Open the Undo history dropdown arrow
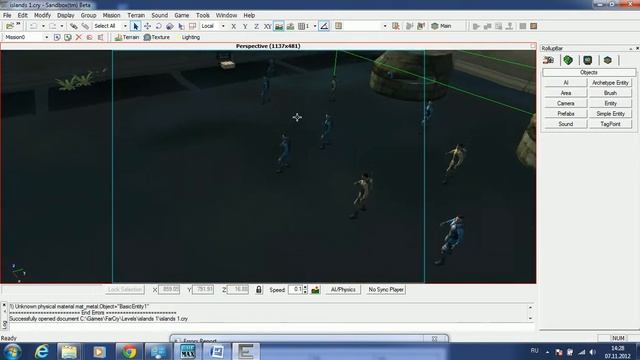Image resolution: width=640 pixels, height=360 pixels. [x=43, y=26]
